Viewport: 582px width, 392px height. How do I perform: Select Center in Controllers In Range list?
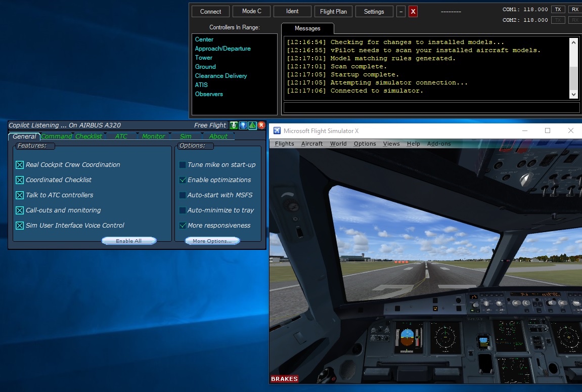tap(204, 39)
